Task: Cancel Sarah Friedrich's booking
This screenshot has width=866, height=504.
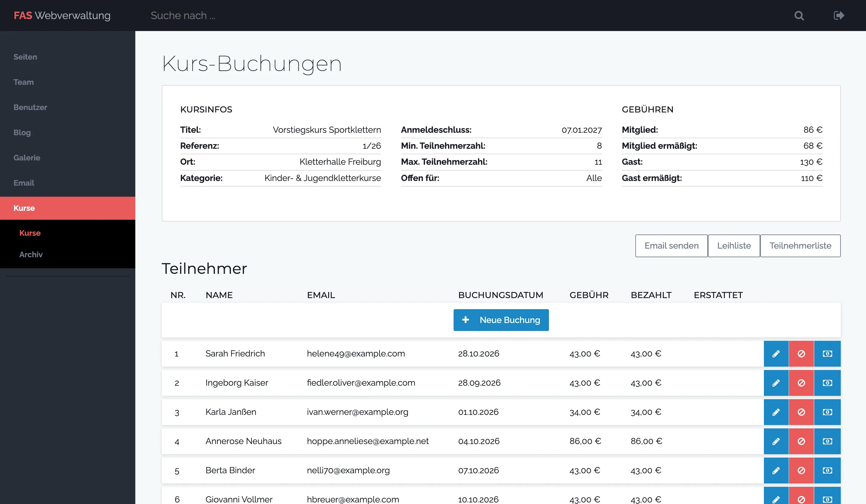Action: pos(801,354)
